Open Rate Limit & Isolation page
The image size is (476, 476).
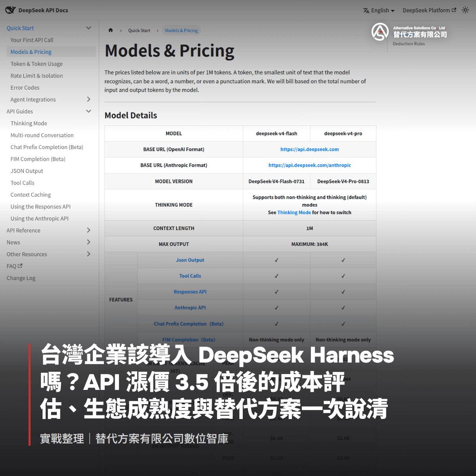36,76
